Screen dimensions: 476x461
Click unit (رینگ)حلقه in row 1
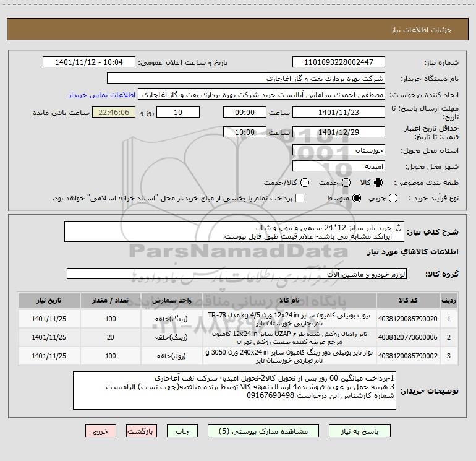[x=171, y=319]
